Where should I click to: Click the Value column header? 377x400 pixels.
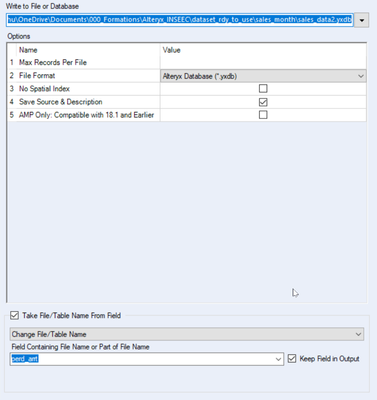172,50
